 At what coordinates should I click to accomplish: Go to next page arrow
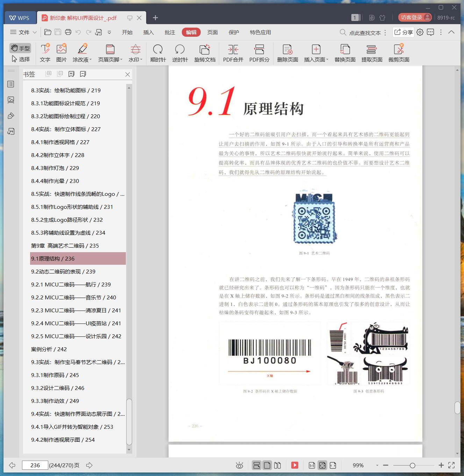[x=89, y=465]
